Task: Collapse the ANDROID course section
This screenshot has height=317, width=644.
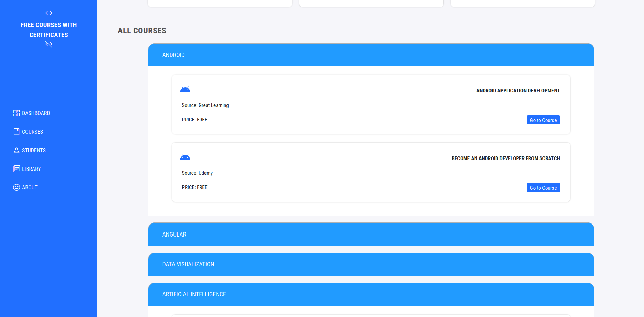Action: pyautogui.click(x=371, y=55)
